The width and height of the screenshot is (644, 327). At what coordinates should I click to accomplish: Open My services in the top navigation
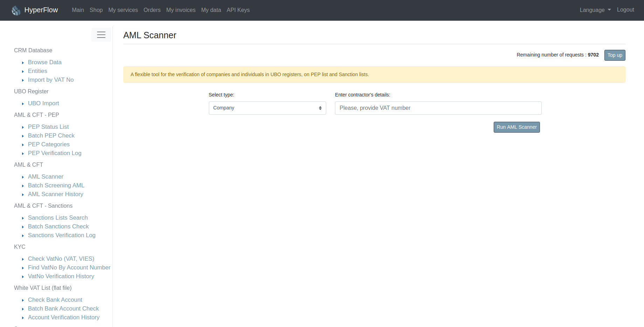[x=123, y=10]
